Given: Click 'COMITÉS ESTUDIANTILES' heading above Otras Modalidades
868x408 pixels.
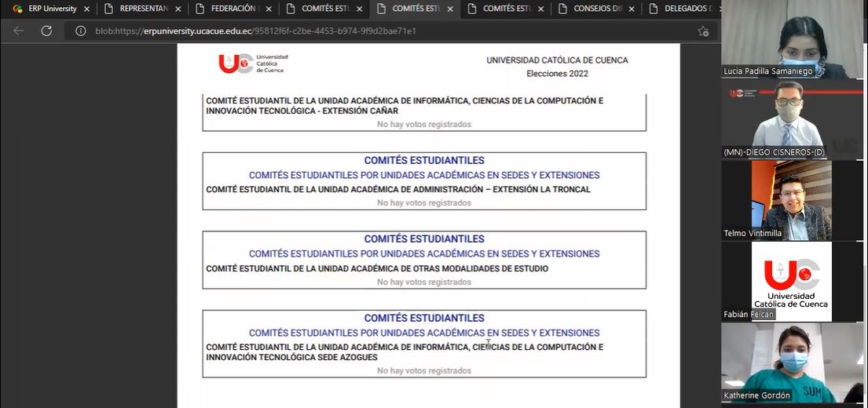Looking at the screenshot, I should 424,239.
